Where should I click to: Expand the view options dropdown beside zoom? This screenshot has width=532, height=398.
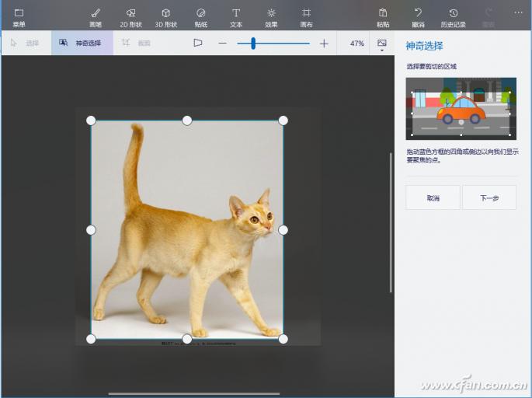[382, 44]
